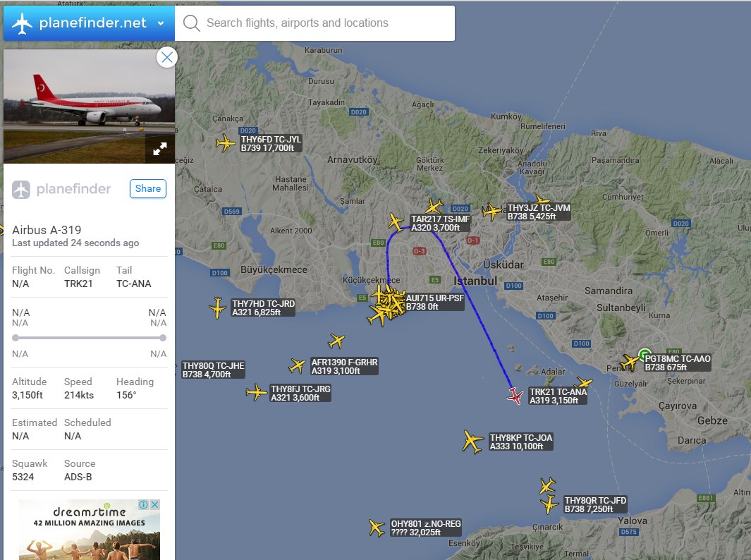
Task: Click the Speed value 214kts
Action: [79, 395]
